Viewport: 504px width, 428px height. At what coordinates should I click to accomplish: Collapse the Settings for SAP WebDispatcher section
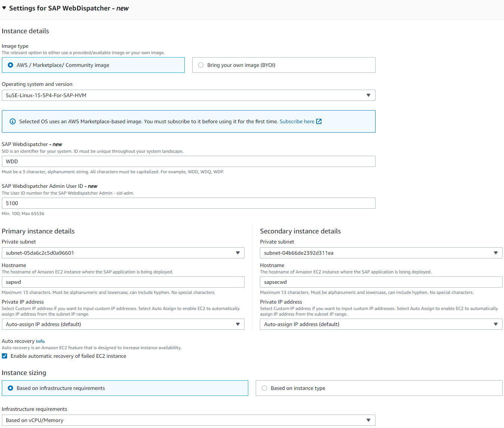click(x=4, y=8)
